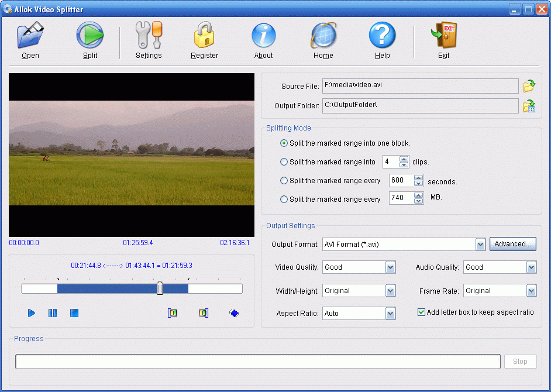
Task: Open the Help toolbar item
Action: [382, 36]
